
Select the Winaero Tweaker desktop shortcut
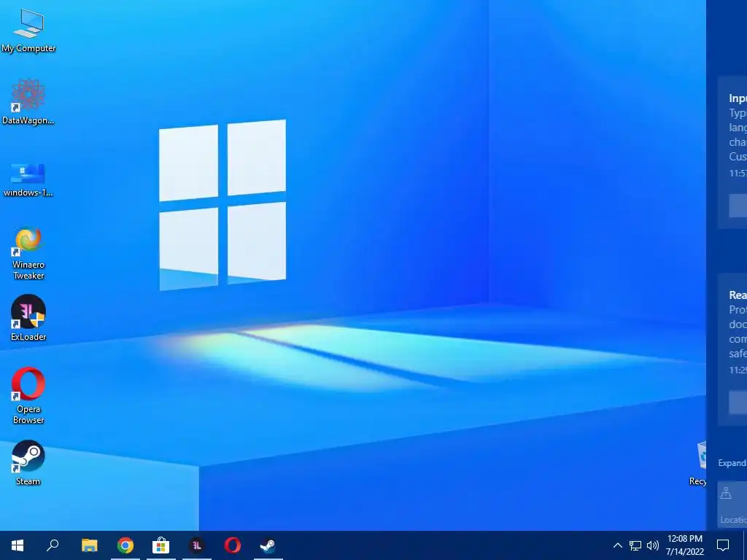[x=28, y=254]
